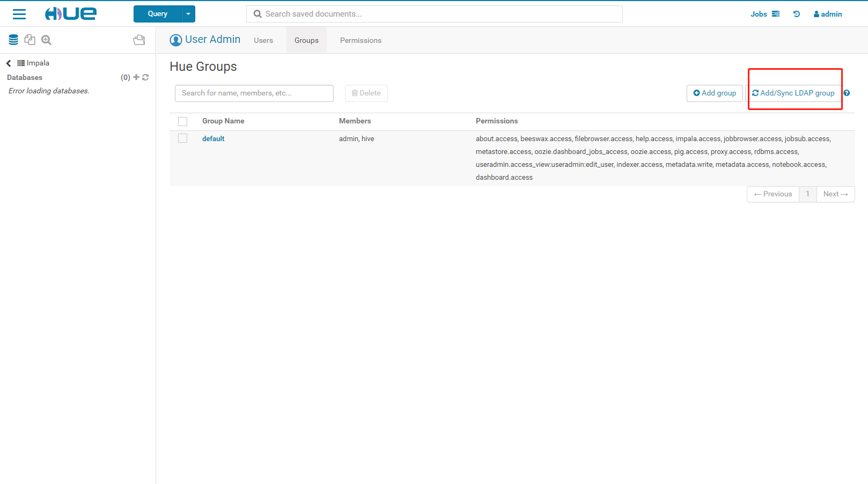868x484 pixels.
Task: Click the 'Error loading databases.' message
Action: [x=49, y=91]
